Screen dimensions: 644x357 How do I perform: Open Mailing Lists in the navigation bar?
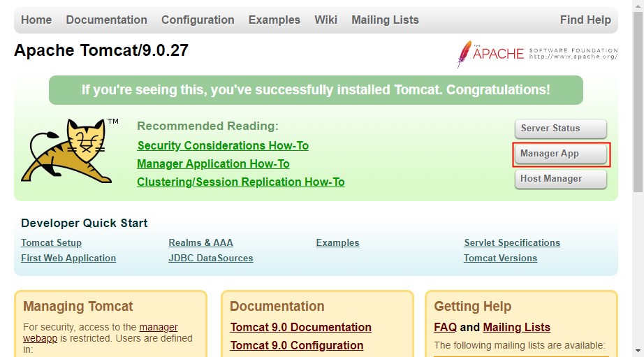[x=385, y=20]
